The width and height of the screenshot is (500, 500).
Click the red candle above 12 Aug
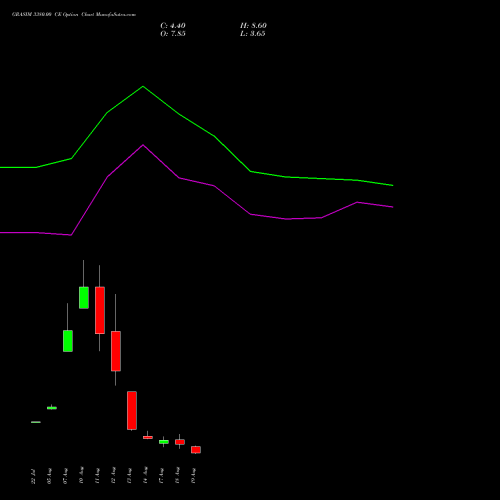[x=116, y=351]
